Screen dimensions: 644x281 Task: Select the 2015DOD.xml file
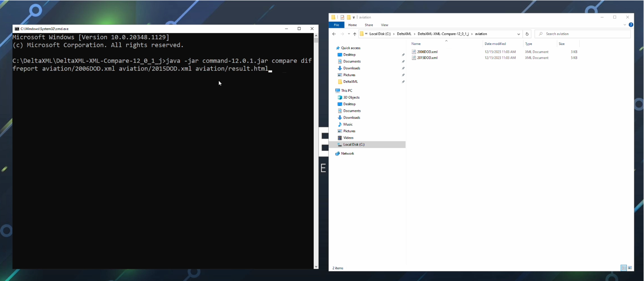(427, 58)
